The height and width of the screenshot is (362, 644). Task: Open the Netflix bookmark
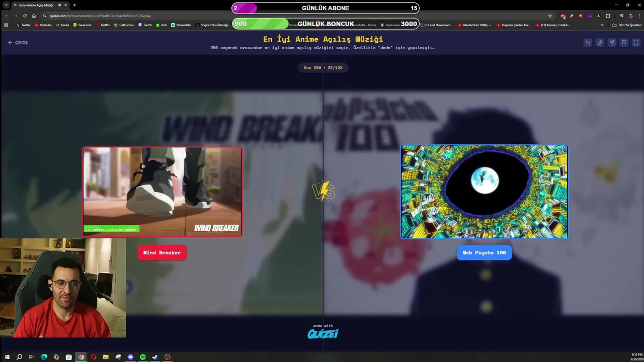[103, 25]
